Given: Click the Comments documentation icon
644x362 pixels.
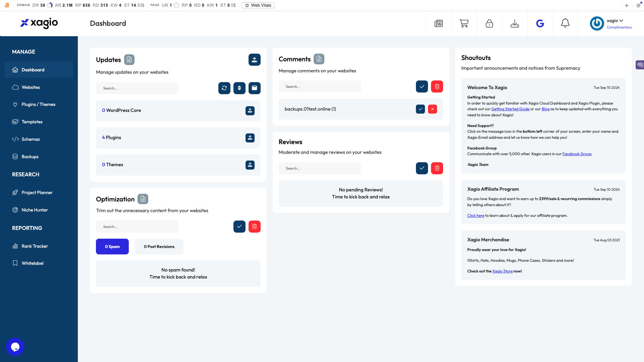Looking at the screenshot, I should (x=319, y=59).
